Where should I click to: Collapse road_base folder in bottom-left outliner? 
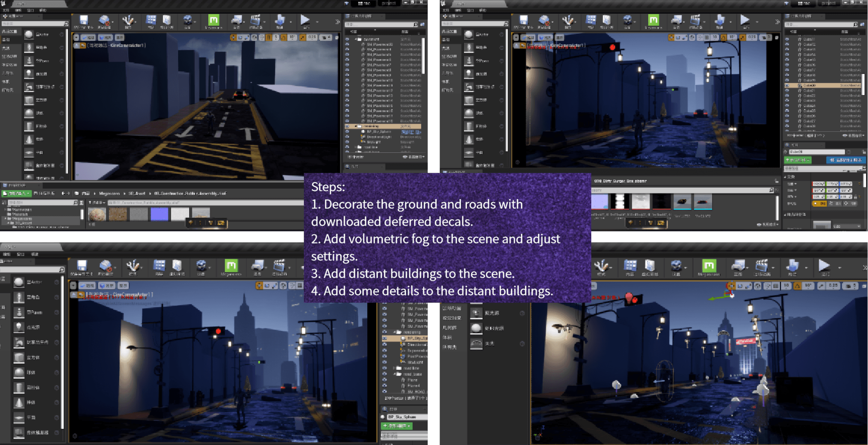coord(395,374)
